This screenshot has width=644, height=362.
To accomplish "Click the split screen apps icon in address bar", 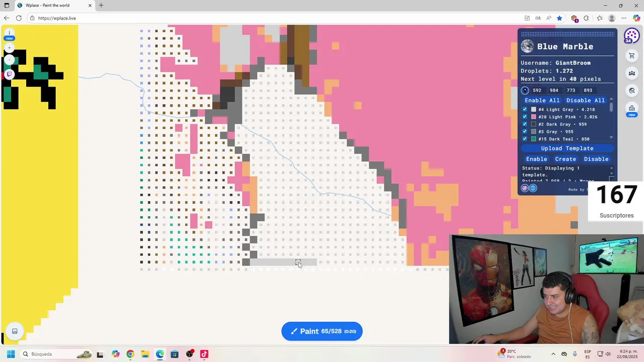I will tap(527, 18).
